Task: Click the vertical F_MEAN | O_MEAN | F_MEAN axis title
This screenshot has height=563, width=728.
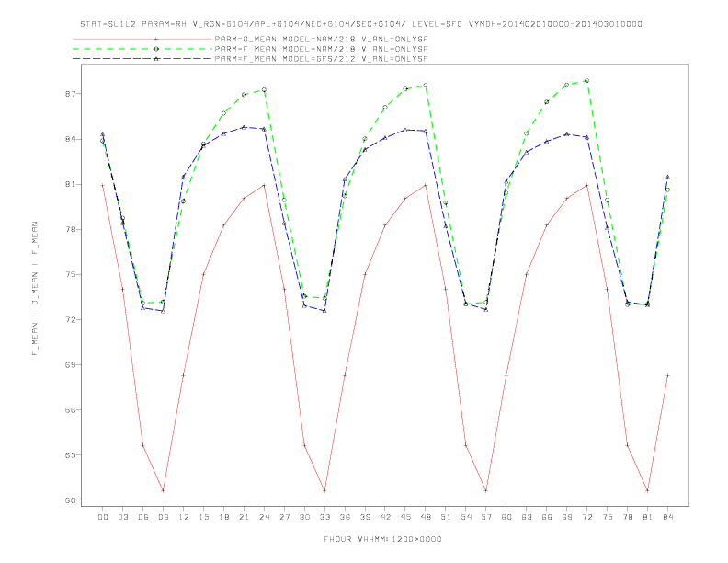Action: coord(35,289)
